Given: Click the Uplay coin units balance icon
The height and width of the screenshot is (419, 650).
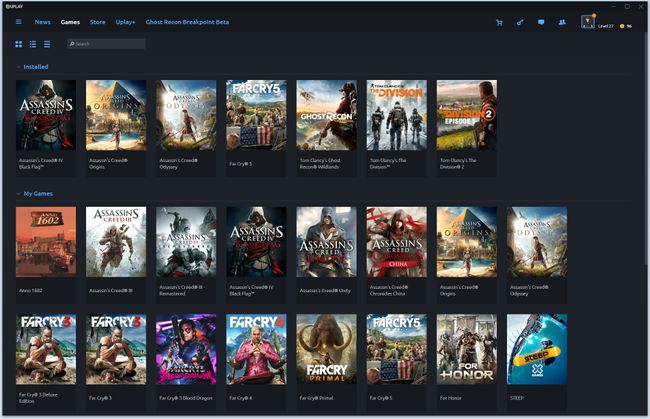Looking at the screenshot, I should tap(622, 26).
